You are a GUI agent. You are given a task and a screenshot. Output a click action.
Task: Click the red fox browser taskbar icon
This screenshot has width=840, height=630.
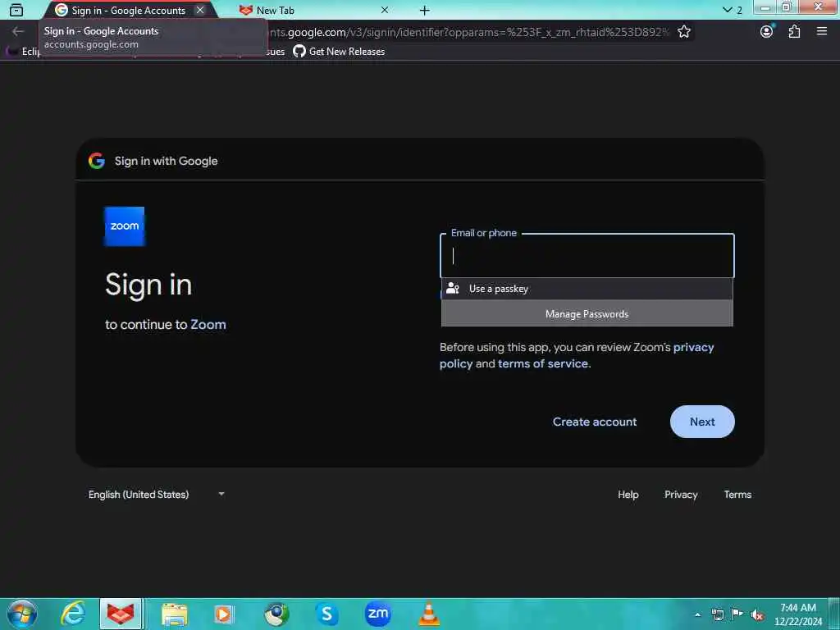click(121, 614)
